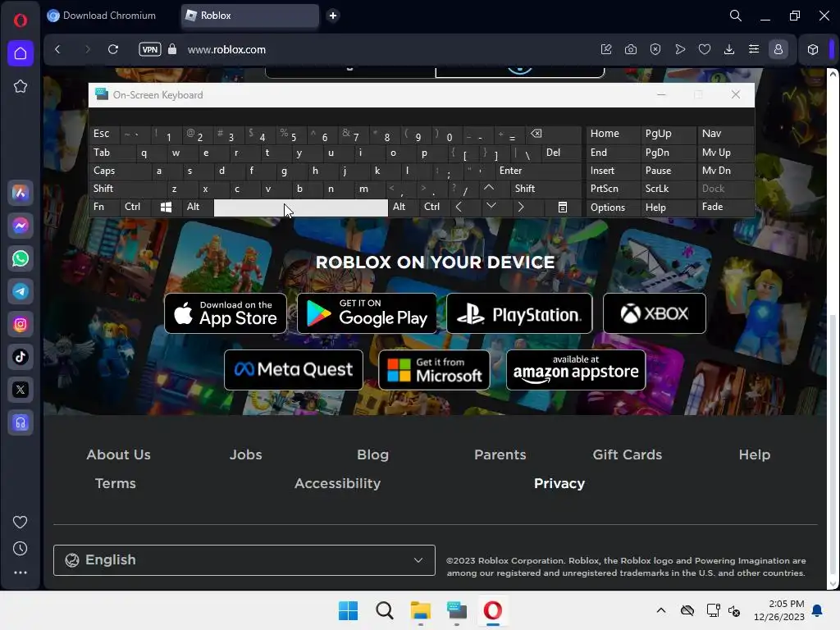
Task: Open TikTok in sidebar
Action: (x=21, y=357)
